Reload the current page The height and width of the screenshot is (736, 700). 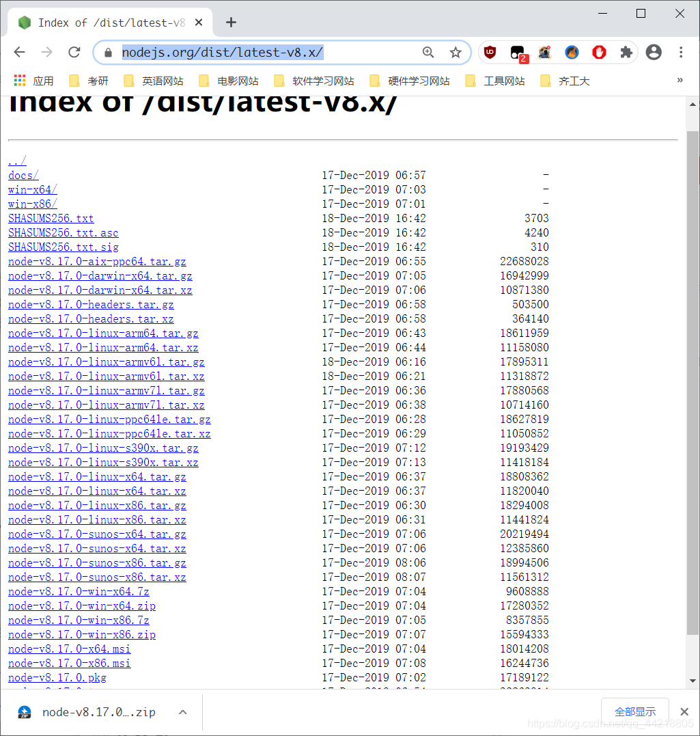74,52
